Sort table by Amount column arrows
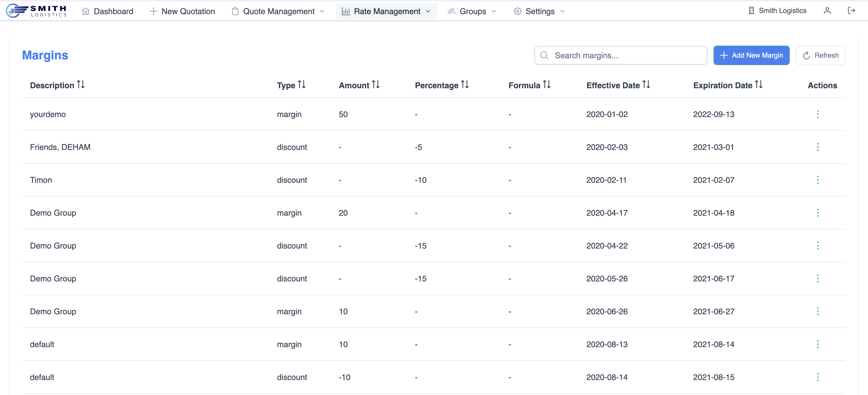This screenshot has height=395, width=868. 376,84
